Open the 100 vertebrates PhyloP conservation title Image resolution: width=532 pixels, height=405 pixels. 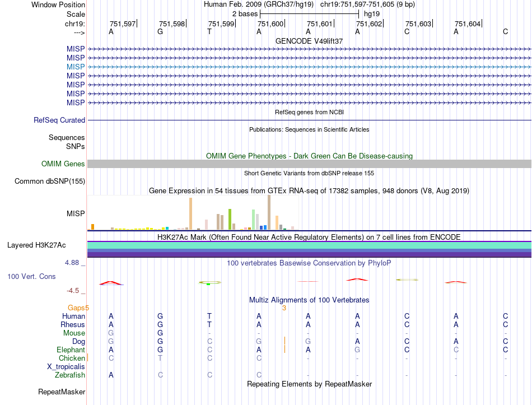309,263
